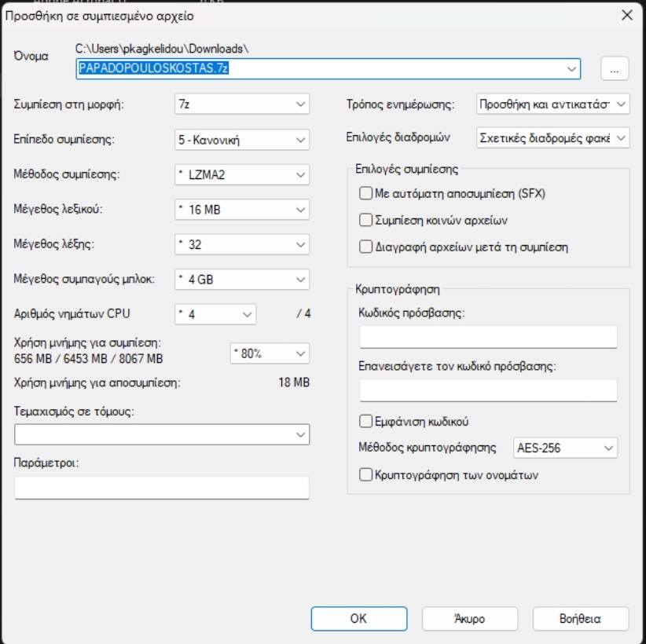The image size is (646, 644).
Task: Expand the 16 MB dictionary size dropdown
Action: coord(242,210)
